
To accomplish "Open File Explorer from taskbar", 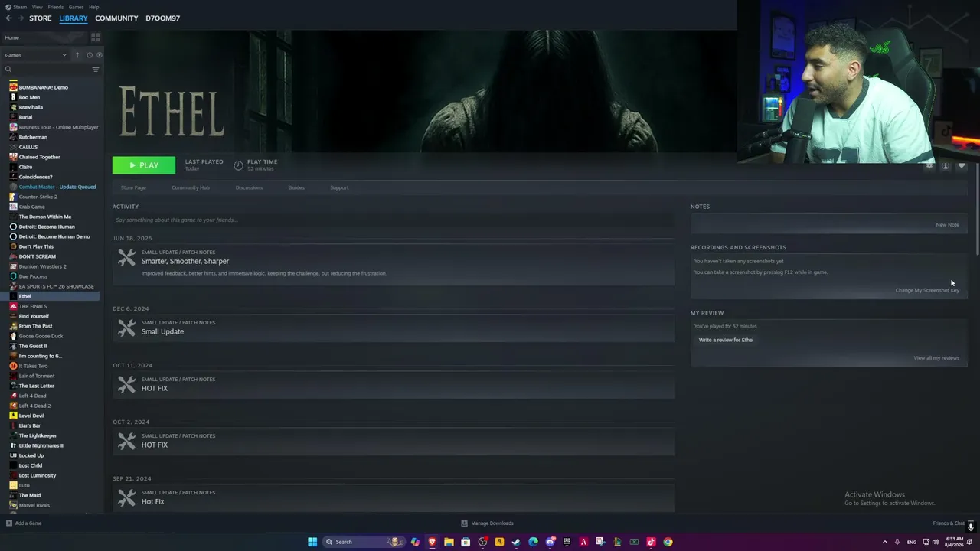I will (x=449, y=542).
